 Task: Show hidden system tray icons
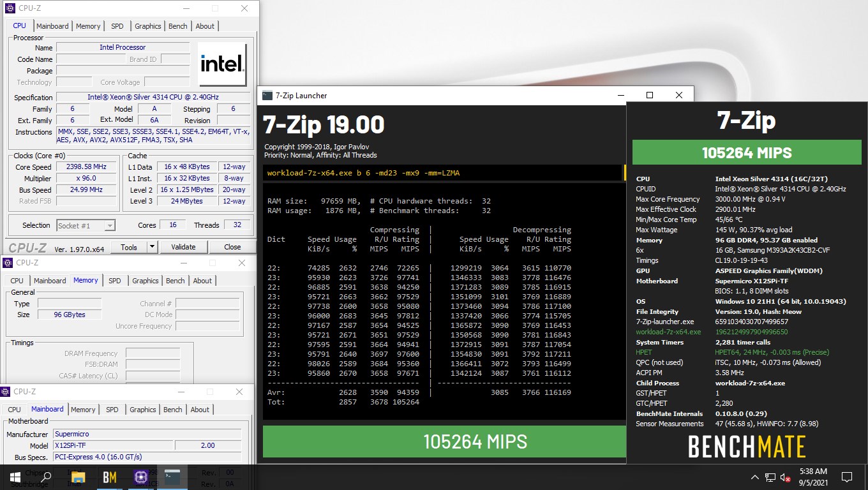point(755,477)
